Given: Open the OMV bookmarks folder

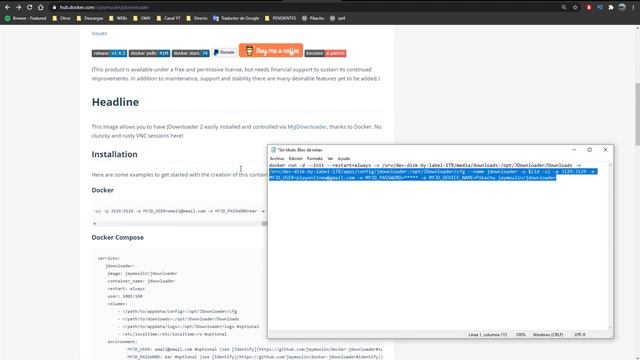Looking at the screenshot, I should (142, 18).
